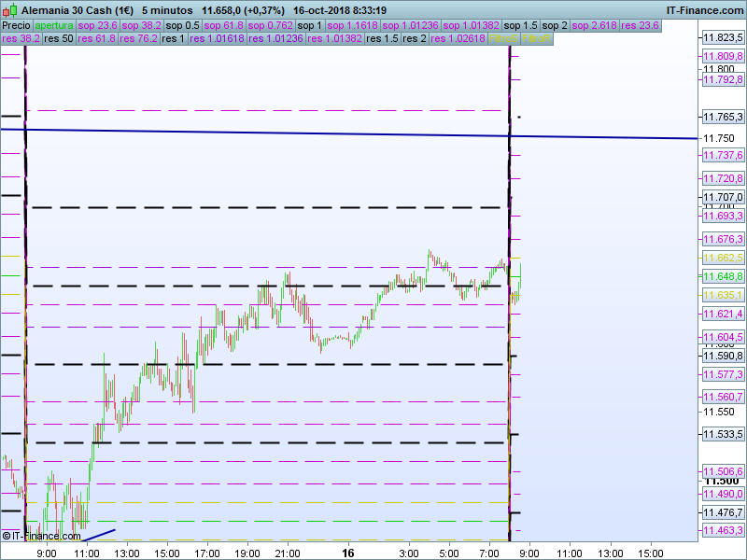
Task: Click the 11.707,0 price label
Action: tap(723, 197)
